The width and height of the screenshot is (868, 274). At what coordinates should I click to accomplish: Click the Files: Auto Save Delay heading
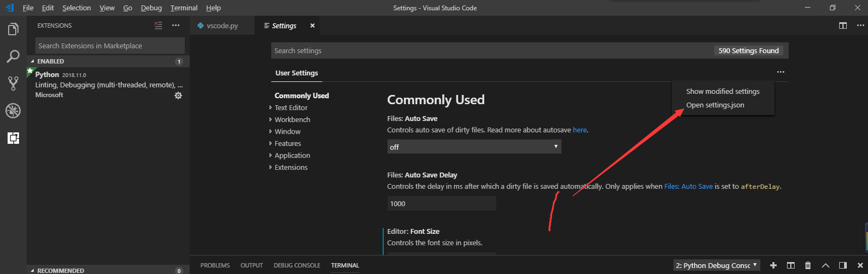coord(422,175)
